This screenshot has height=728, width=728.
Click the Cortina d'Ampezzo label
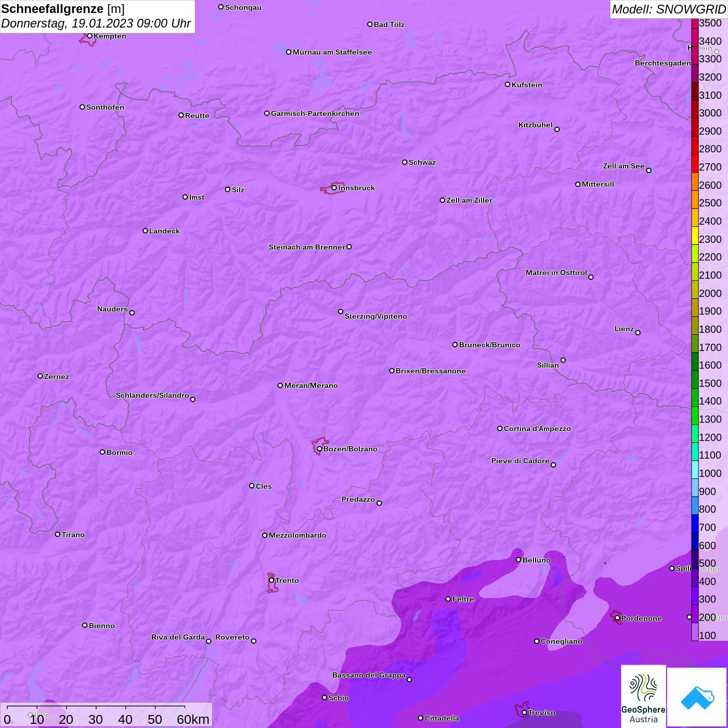537,428
